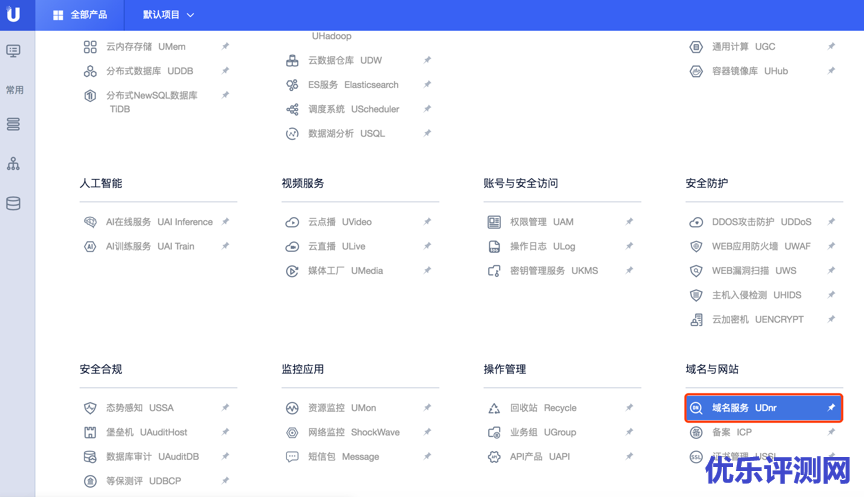This screenshot has height=497, width=864.
Task: Pin the WEB应用防火墙 UWAF item
Action: point(831,246)
